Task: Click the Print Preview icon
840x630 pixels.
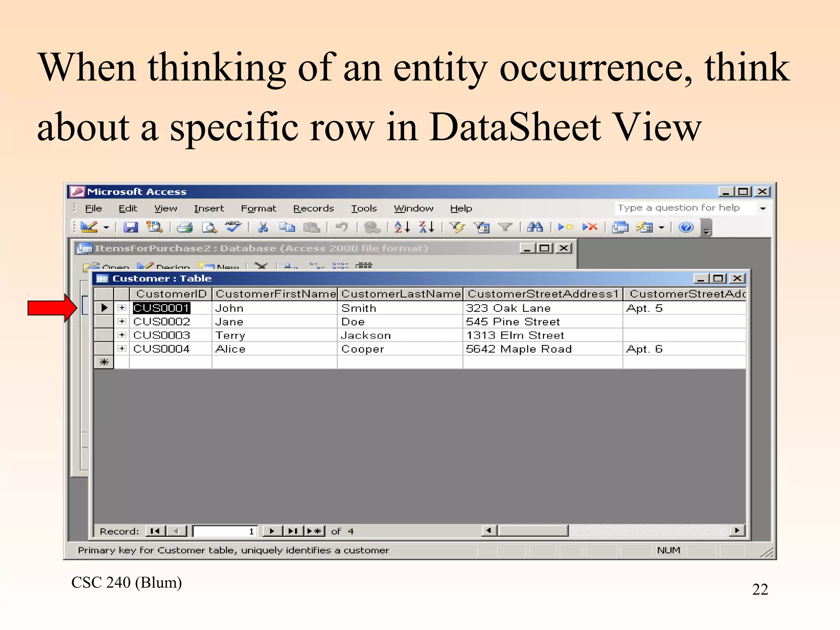Action: pos(209,227)
